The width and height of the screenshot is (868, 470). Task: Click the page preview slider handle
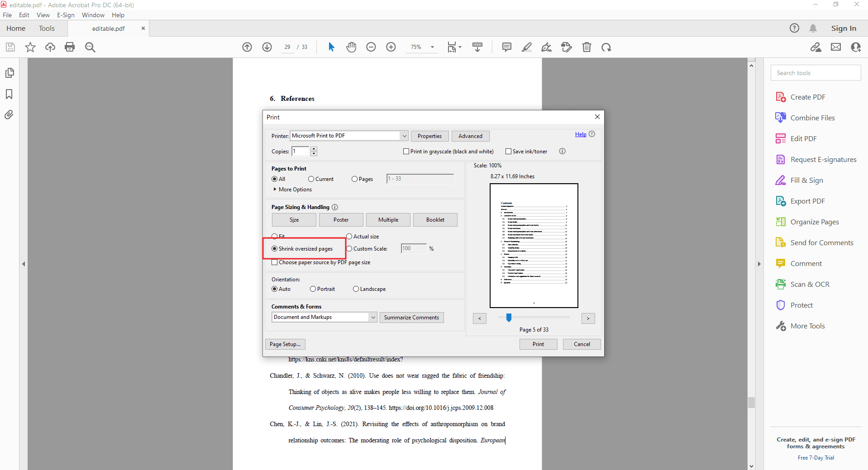pos(509,318)
